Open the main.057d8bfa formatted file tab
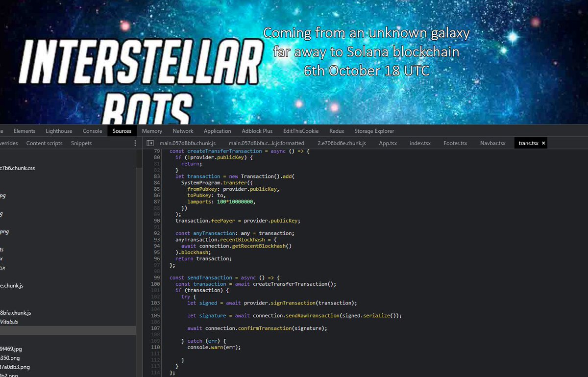Image resolution: width=588 pixels, height=377 pixels. [267, 143]
